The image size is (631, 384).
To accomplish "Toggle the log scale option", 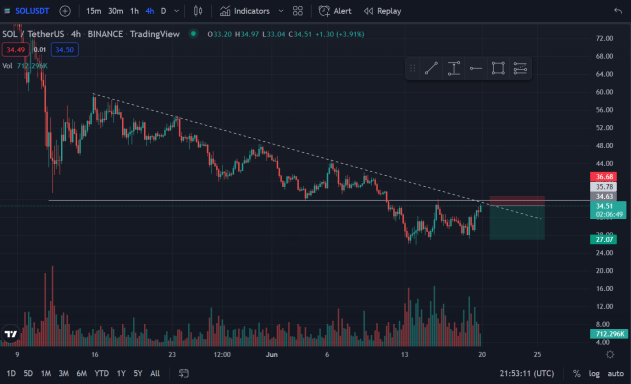I will pos(594,374).
